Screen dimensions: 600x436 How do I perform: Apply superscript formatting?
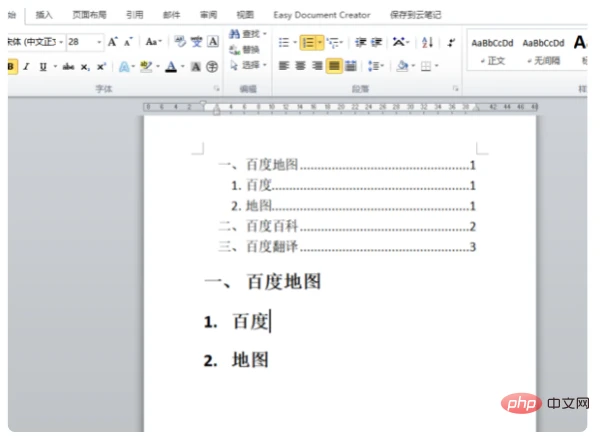[x=101, y=67]
